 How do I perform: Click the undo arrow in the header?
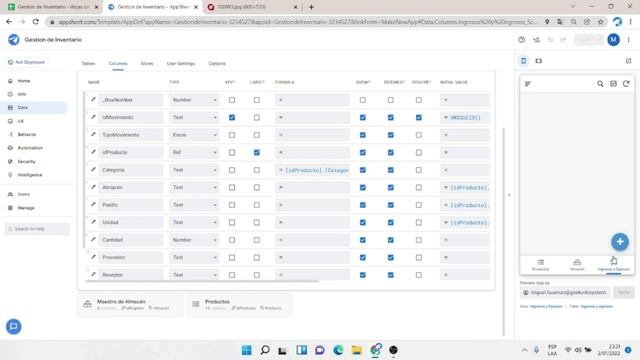[550, 40]
